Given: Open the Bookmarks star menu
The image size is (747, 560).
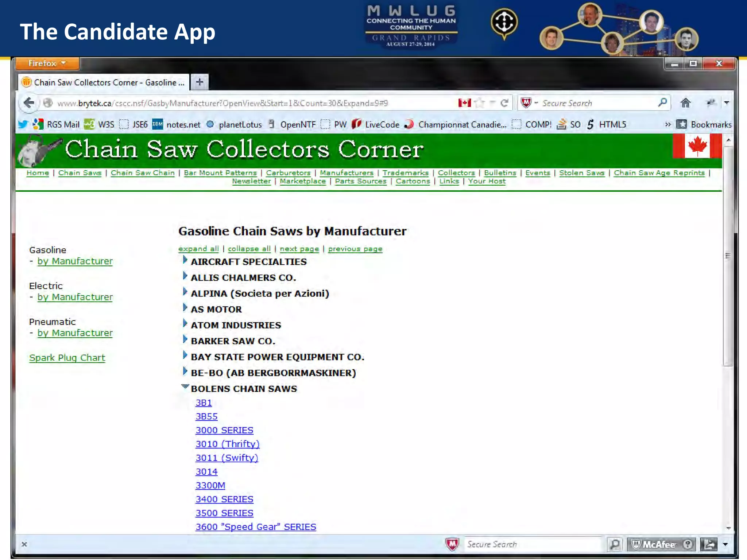Looking at the screenshot, I should tap(704, 124).
